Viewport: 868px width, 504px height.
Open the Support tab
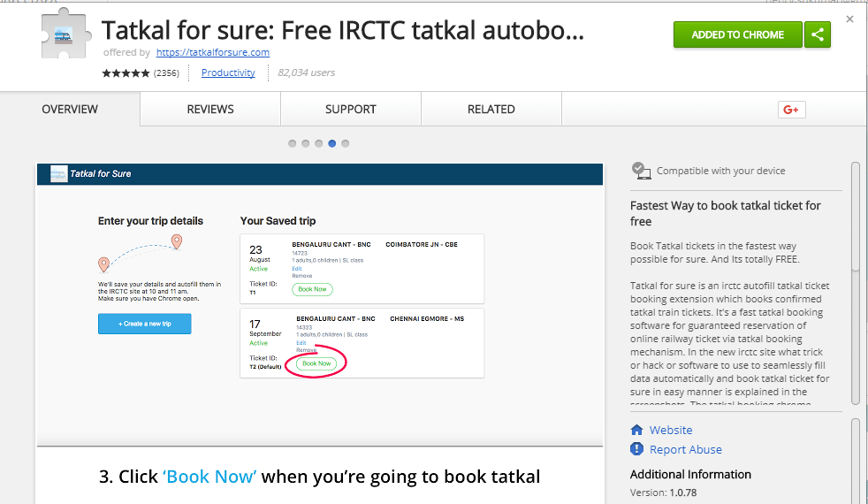point(351,109)
